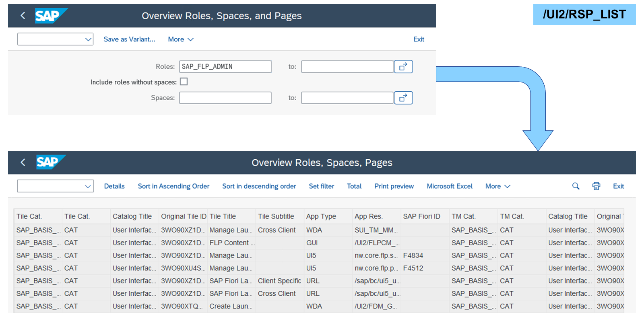This screenshot has height=317, width=644.
Task: Click 3WO90XU4S... tile ID cell
Action: coord(183,268)
